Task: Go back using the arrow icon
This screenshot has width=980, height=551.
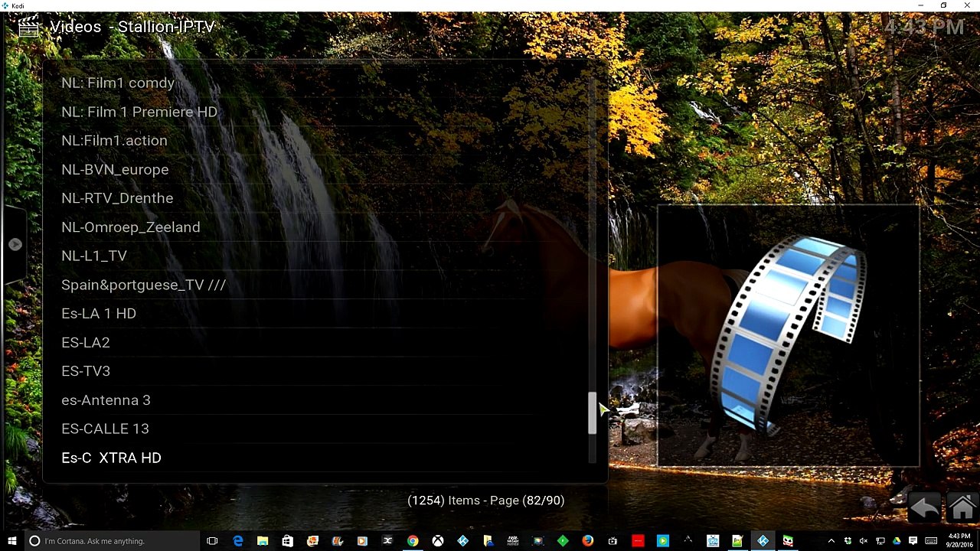Action: pyautogui.click(x=925, y=508)
